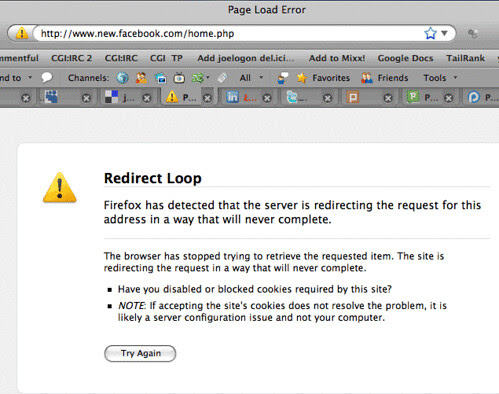Click the tag icon next to All
This screenshot has width=499, height=394.
(223, 78)
